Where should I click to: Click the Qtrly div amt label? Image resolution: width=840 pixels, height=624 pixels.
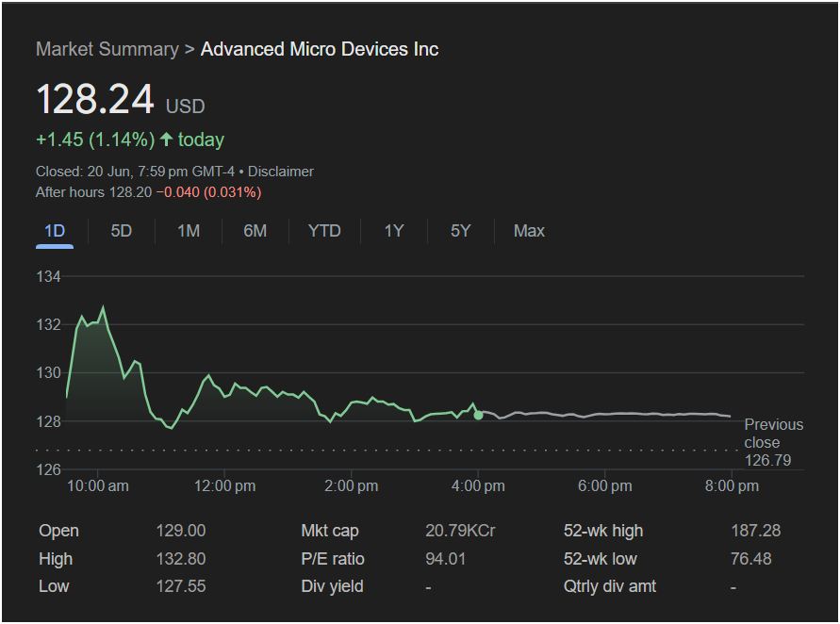pyautogui.click(x=610, y=586)
